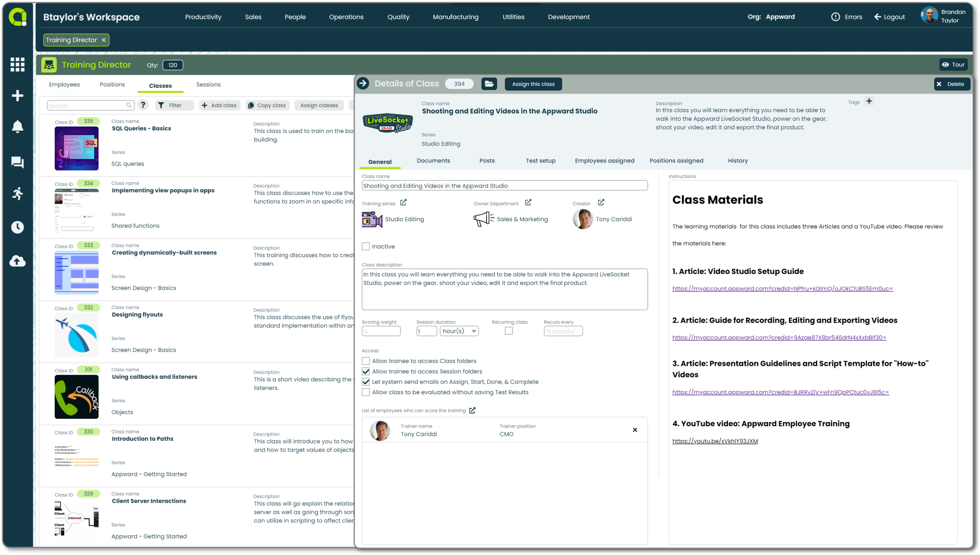Open Creator external link icon

[601, 202]
